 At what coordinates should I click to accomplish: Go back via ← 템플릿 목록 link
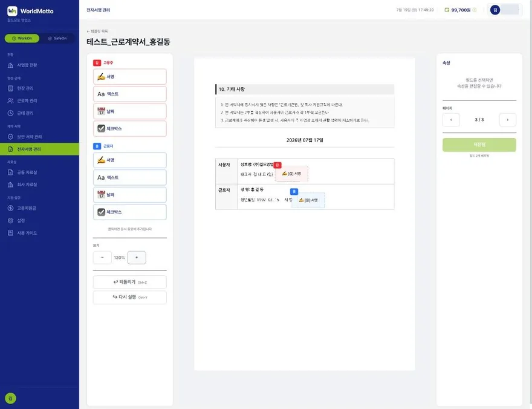tap(97, 31)
